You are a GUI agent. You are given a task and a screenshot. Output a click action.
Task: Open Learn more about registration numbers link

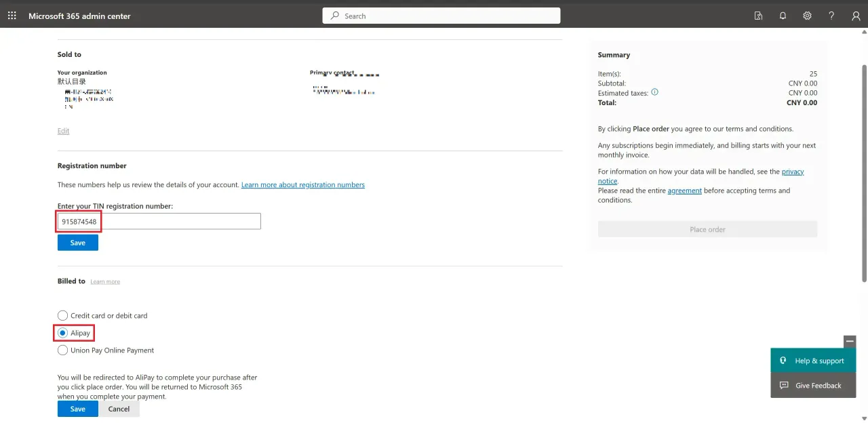303,185
